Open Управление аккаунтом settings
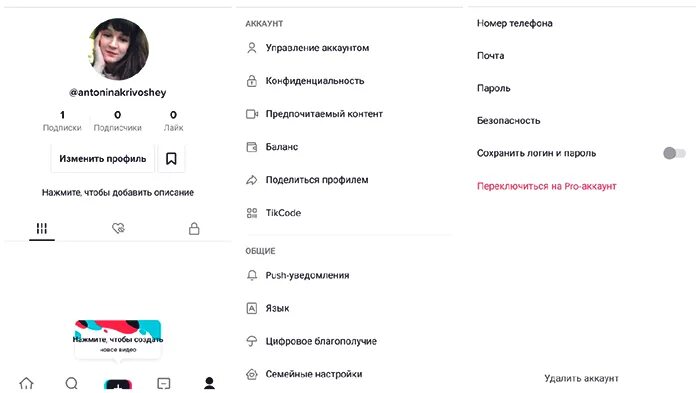 pyautogui.click(x=348, y=48)
